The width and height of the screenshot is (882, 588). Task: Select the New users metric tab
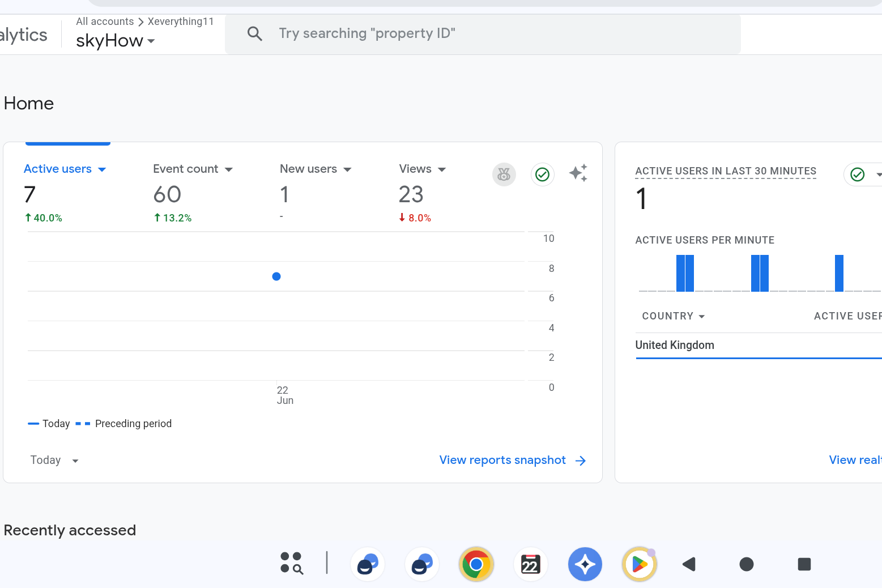tap(309, 169)
